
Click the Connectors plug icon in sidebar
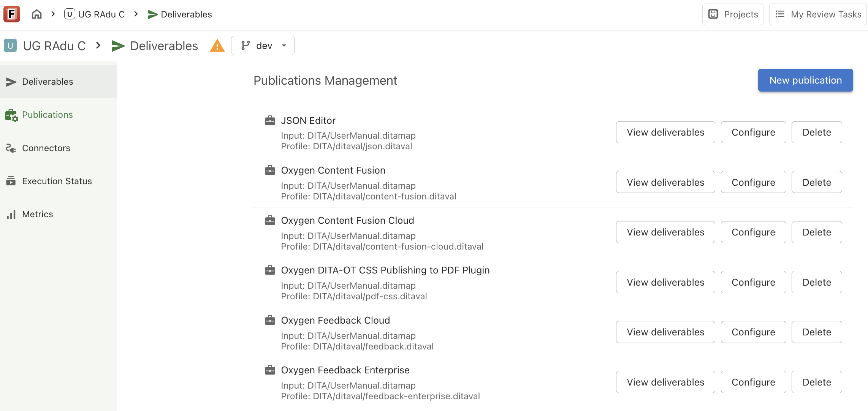point(11,148)
